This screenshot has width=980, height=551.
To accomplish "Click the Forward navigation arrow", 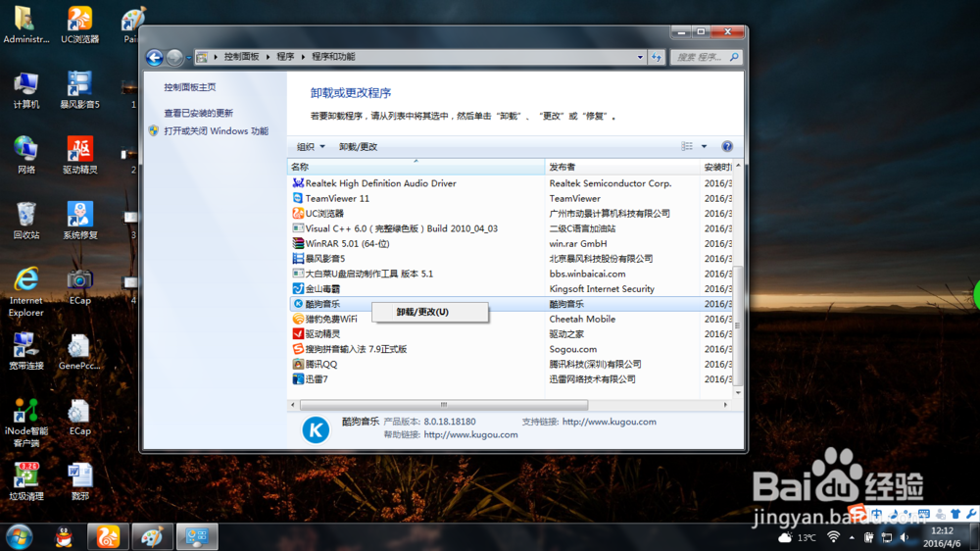I will (175, 58).
